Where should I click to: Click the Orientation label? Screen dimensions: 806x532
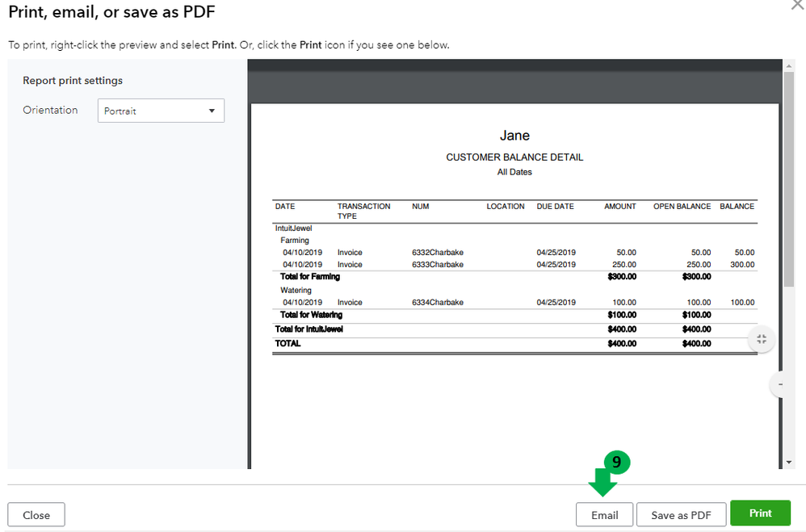[x=50, y=110]
